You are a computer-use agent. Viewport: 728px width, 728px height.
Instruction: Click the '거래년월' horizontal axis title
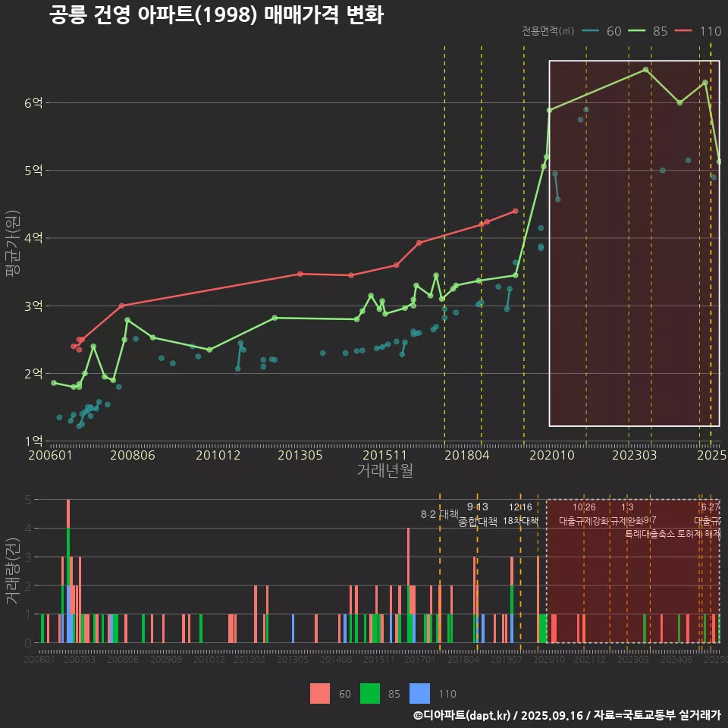(385, 470)
